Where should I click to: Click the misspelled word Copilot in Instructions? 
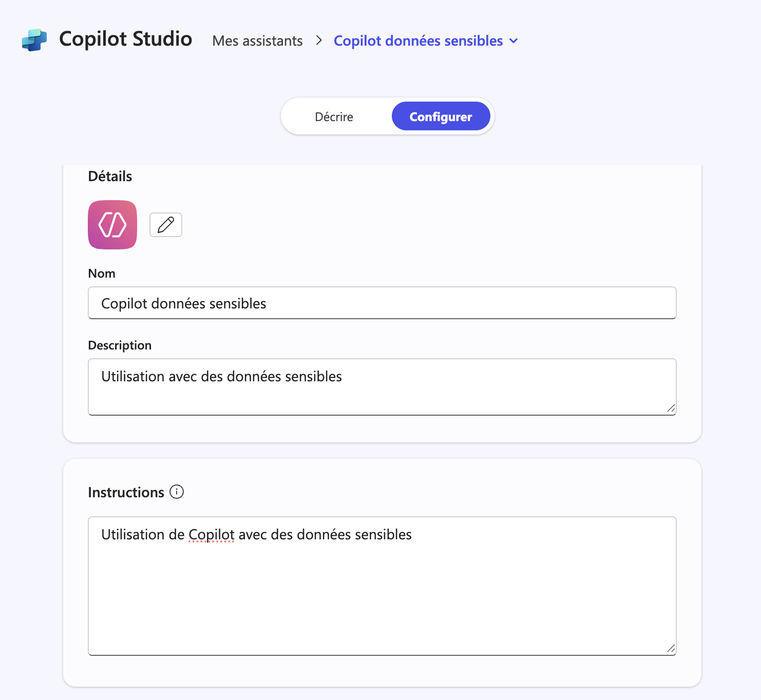(212, 535)
